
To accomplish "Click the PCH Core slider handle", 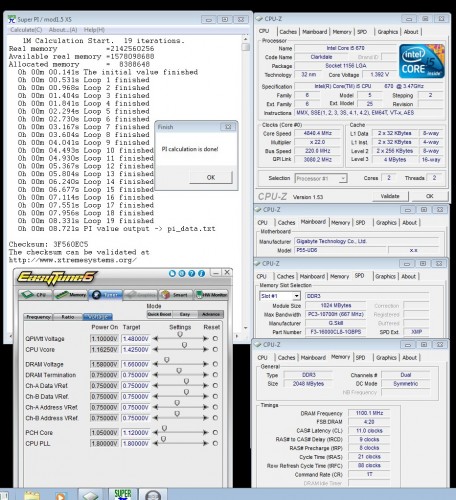I will click(x=164, y=428).
